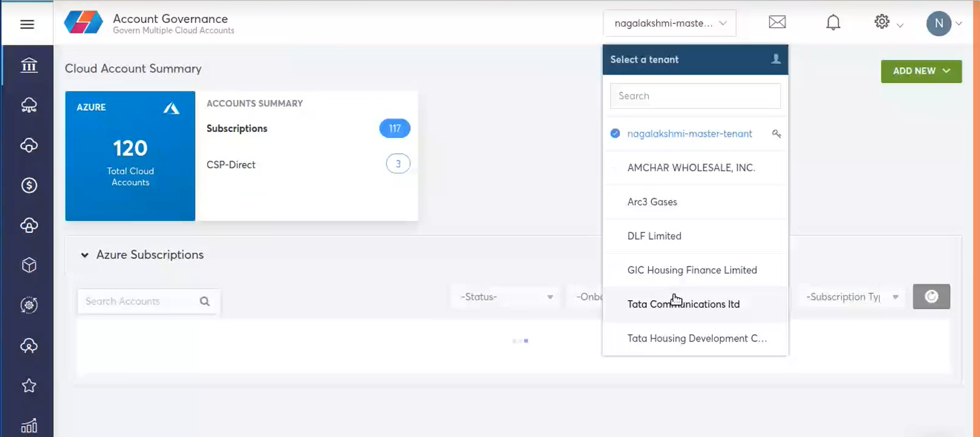Open the nagalakshmi-maste… tenant dropdown
Image resolution: width=980 pixels, height=437 pixels.
point(670,23)
